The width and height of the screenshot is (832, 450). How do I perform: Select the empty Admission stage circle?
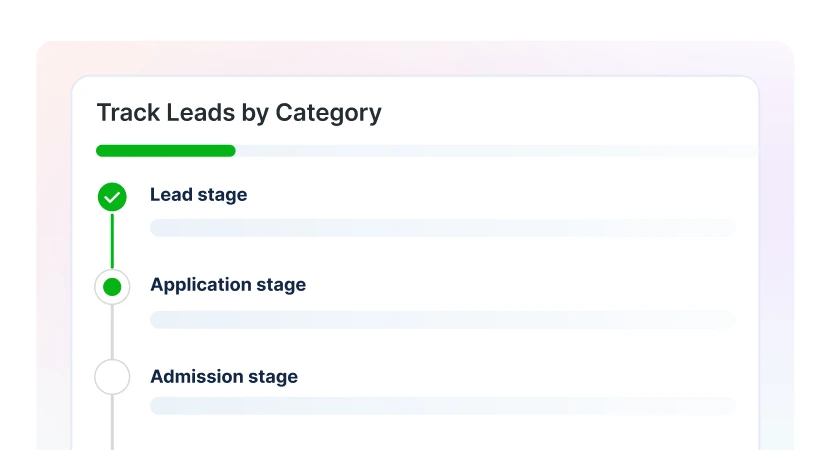[x=112, y=377]
